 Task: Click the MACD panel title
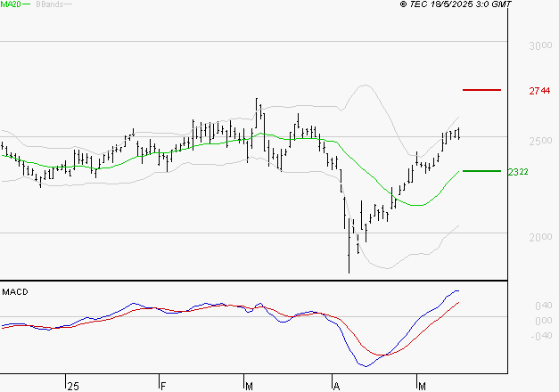pos(15,292)
